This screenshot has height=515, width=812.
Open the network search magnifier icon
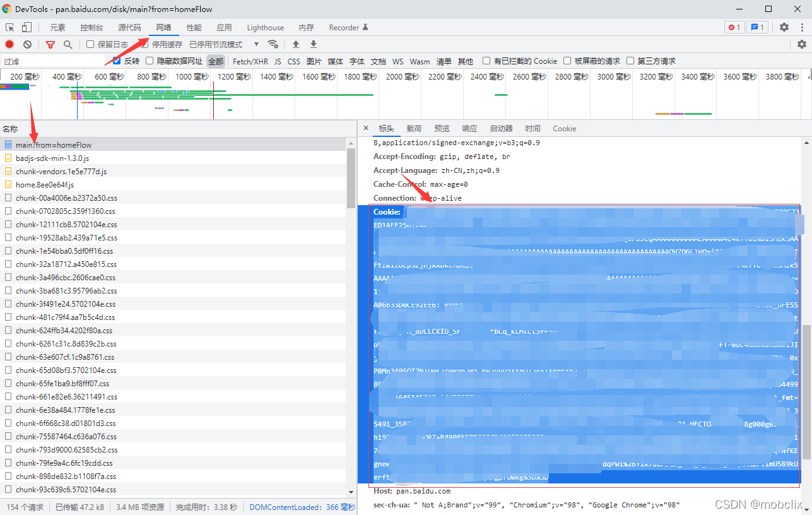tap(68, 44)
